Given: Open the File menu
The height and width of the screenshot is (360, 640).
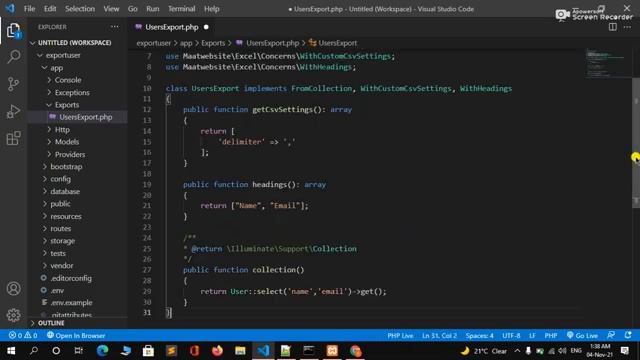Looking at the screenshot, I should click(29, 9).
